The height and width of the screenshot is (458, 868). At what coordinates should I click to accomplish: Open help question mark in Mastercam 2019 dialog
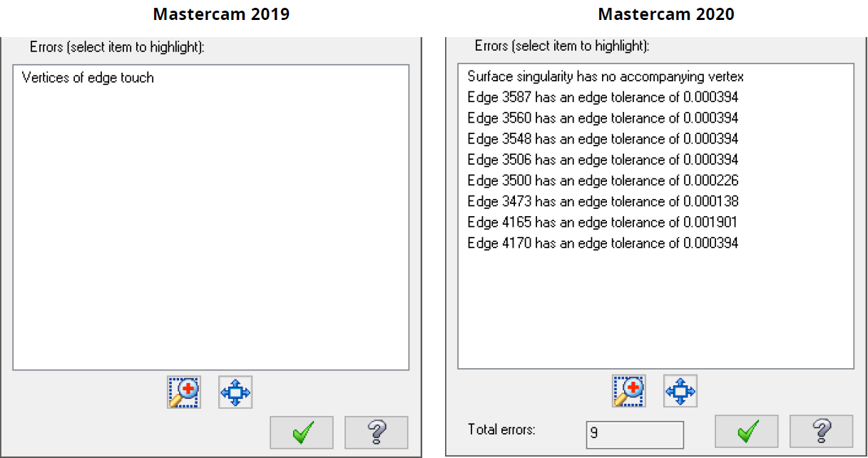[x=377, y=432]
